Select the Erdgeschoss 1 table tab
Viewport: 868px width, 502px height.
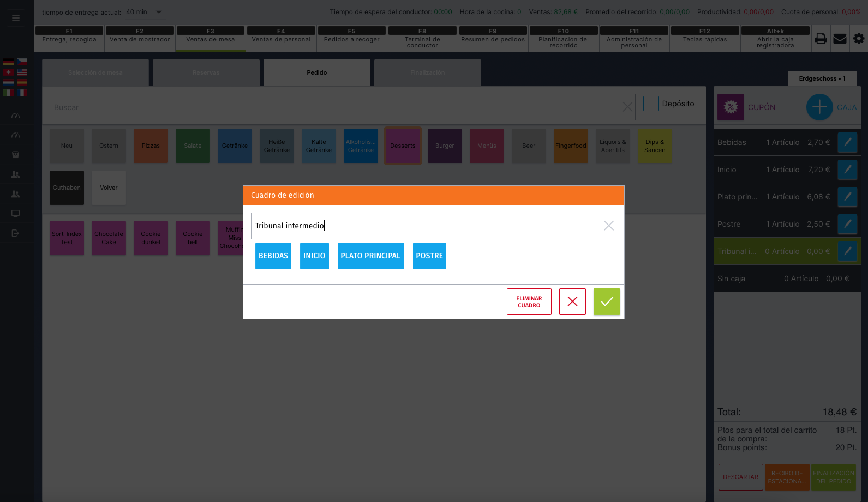822,78
